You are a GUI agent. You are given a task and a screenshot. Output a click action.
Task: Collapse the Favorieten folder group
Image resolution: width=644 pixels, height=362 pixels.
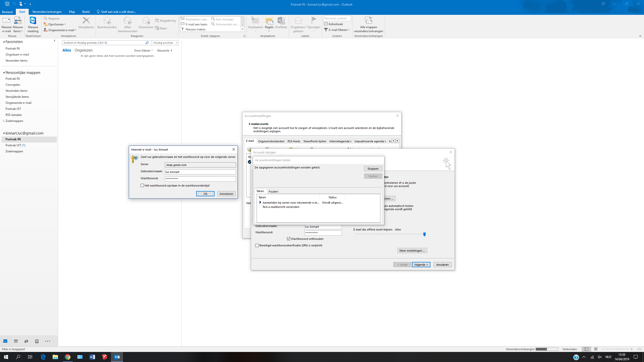click(x=4, y=42)
